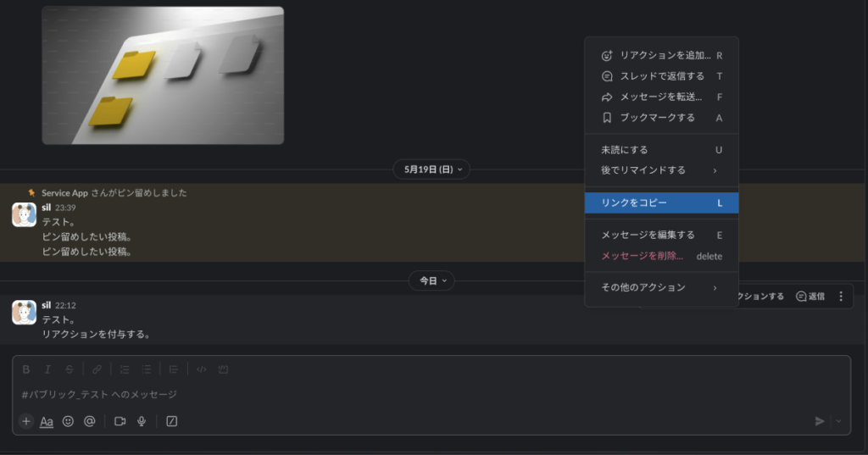The height and width of the screenshot is (455, 868).
Task: Expand the 5月19日 date dropdown
Action: click(431, 169)
